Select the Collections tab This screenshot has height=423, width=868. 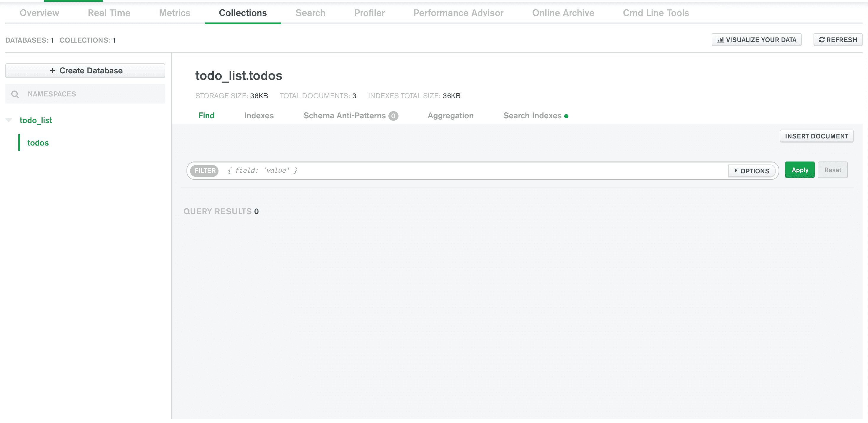coord(243,13)
